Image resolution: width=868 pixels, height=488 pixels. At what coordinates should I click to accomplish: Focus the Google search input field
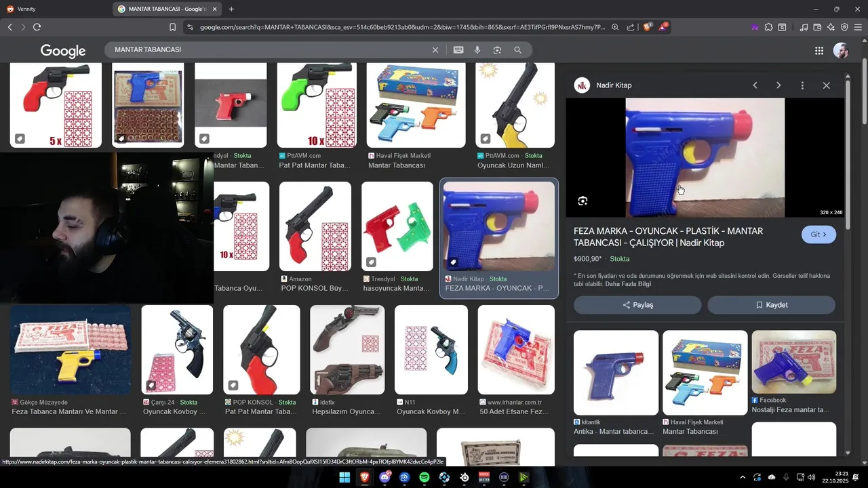coord(271,49)
